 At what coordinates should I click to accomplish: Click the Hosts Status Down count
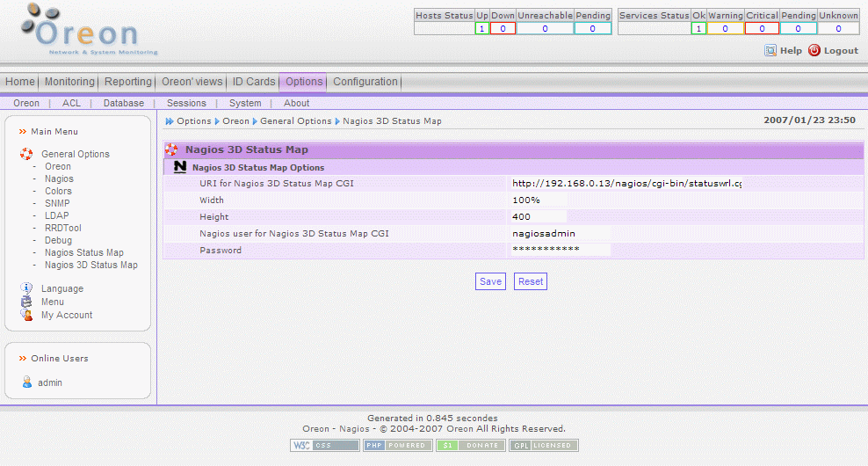click(503, 29)
